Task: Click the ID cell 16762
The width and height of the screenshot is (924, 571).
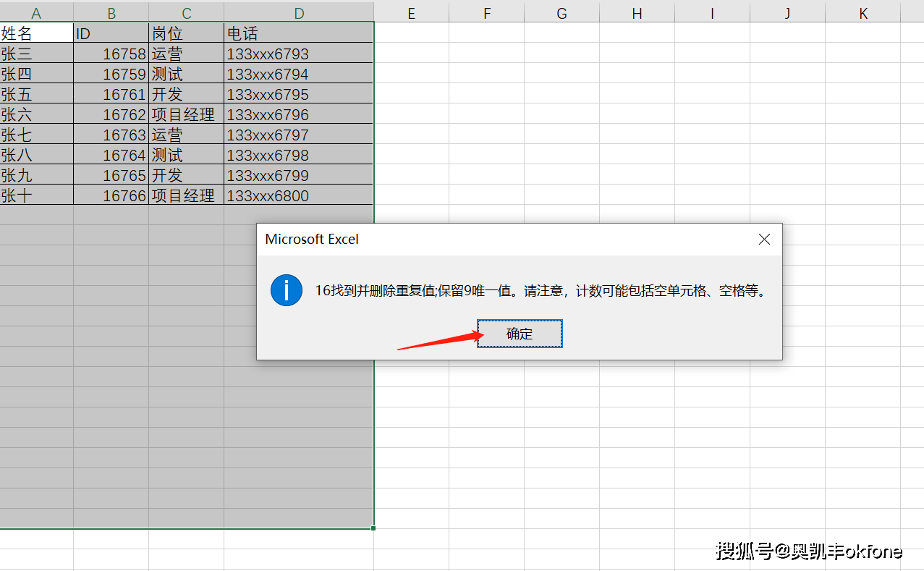Action: tap(111, 114)
